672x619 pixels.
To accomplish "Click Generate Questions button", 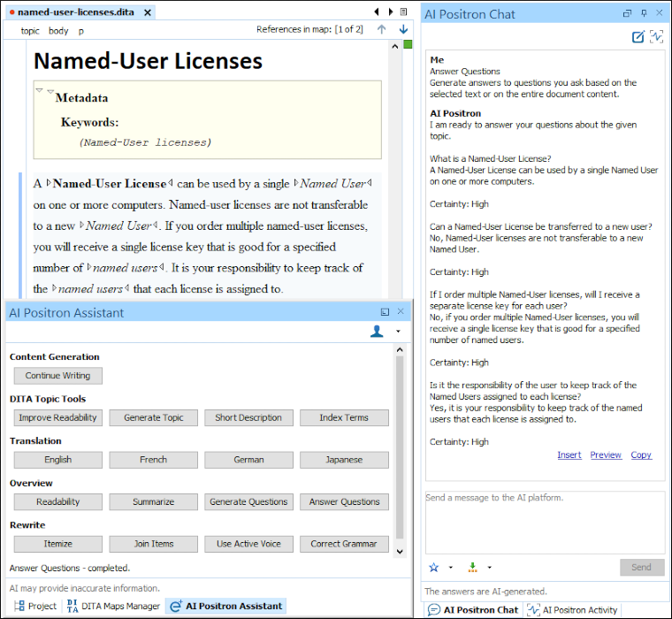I will click(248, 501).
